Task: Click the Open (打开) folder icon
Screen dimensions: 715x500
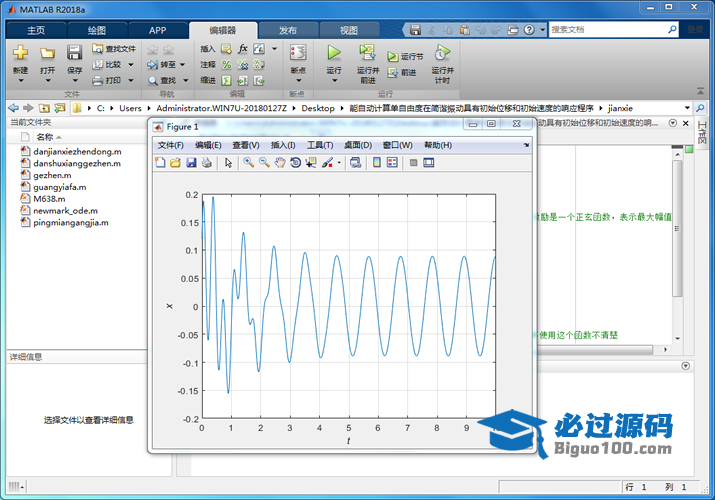Action: tap(47, 53)
